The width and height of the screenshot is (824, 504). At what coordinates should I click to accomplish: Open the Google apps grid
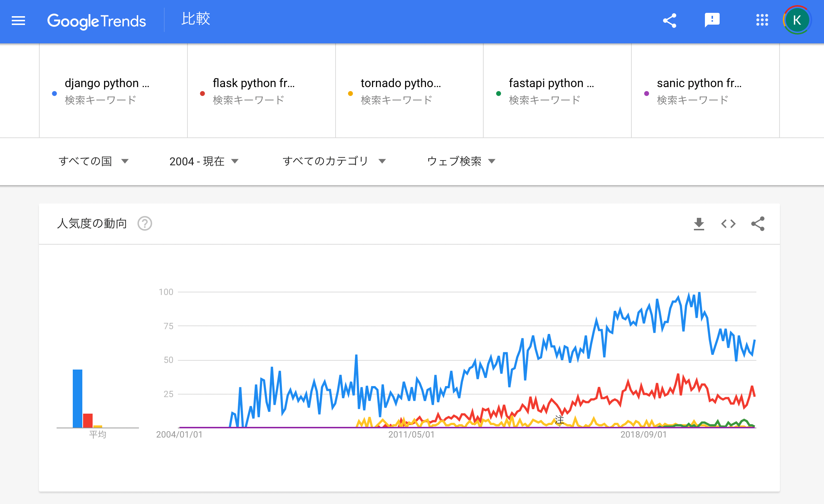[762, 21]
